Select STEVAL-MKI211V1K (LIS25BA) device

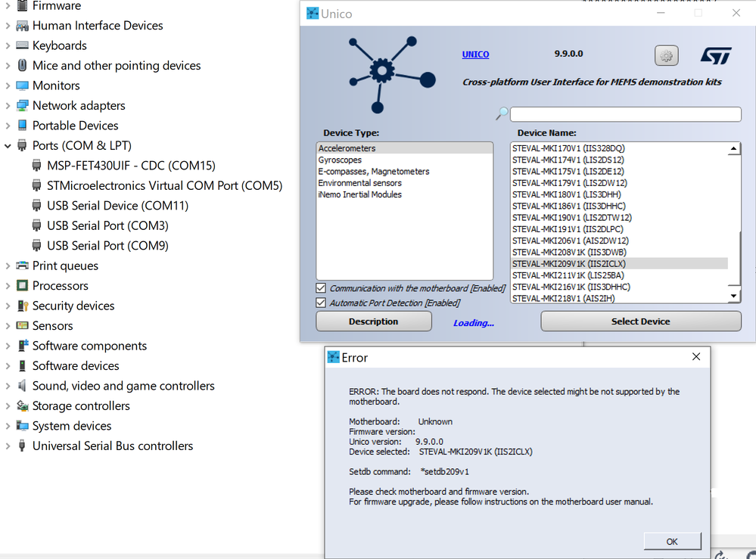pyautogui.click(x=619, y=275)
